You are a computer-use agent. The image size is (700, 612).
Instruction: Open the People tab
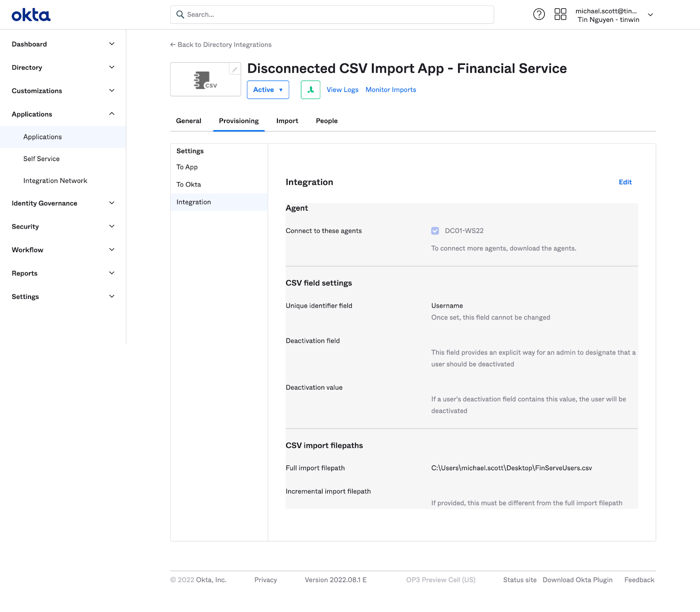326,121
